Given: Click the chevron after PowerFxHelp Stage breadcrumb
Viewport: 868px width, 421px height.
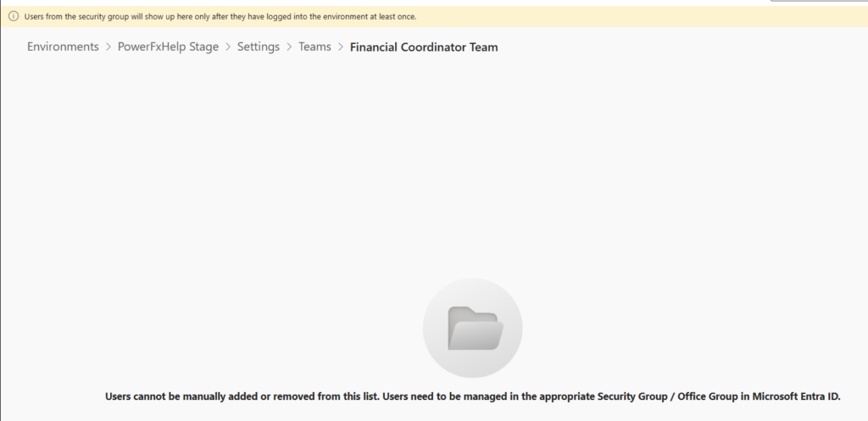Looking at the screenshot, I should [228, 47].
